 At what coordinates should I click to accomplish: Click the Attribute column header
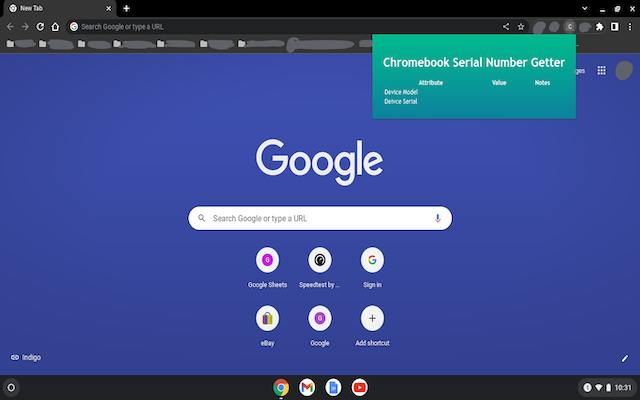click(431, 82)
